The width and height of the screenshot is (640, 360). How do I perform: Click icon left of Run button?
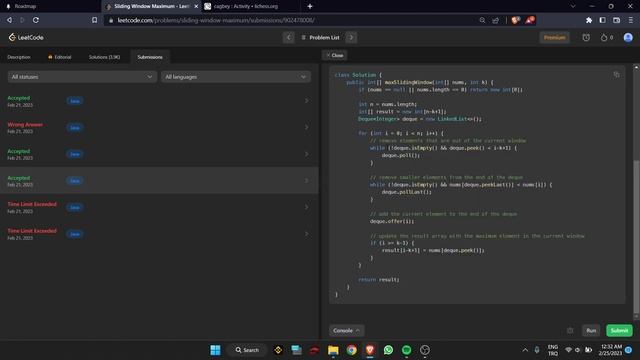click(x=570, y=331)
